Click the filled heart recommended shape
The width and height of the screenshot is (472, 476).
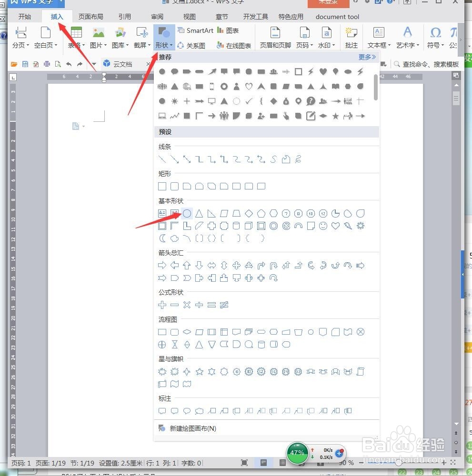pyautogui.click(x=323, y=72)
